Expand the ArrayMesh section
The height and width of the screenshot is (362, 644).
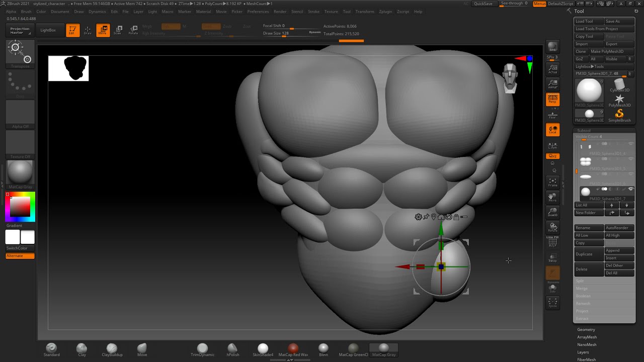tap(587, 337)
